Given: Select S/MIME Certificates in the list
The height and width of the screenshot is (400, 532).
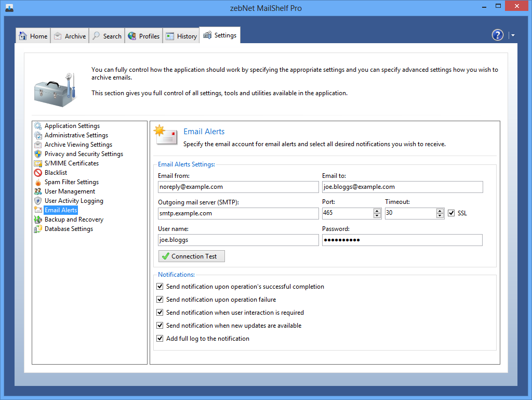Looking at the screenshot, I should [72, 163].
